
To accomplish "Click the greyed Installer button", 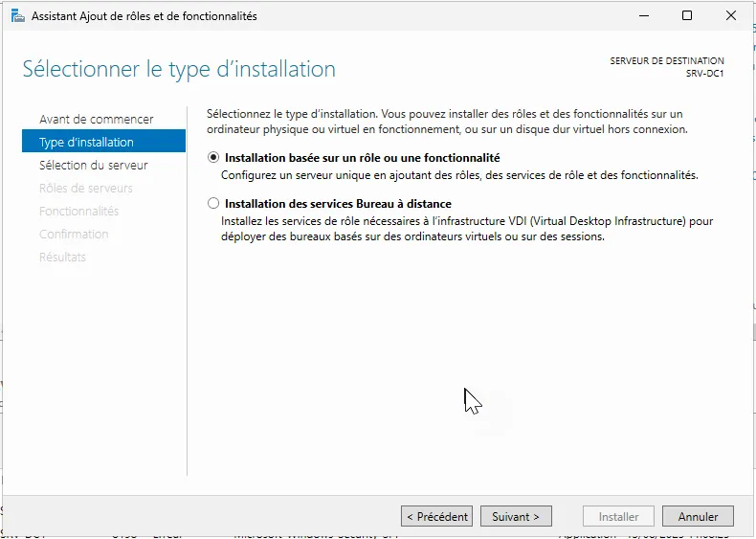I will tap(618, 516).
